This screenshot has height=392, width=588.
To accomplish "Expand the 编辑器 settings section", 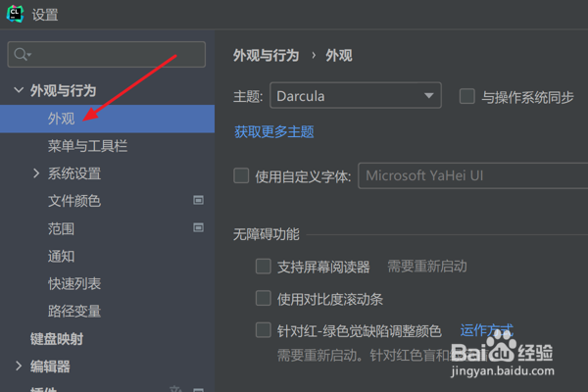I will click(19, 367).
